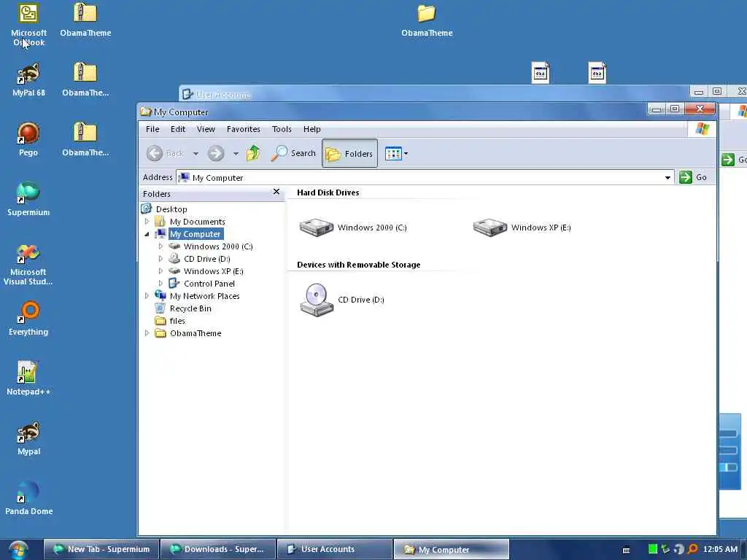Screen dimensions: 747x560
Task: Open the Help menu
Action: coord(312,129)
